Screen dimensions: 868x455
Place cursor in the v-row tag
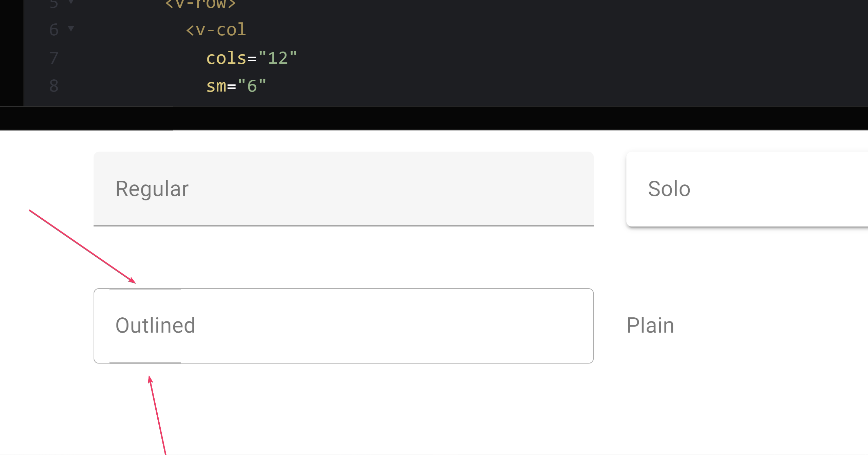tap(200, 3)
